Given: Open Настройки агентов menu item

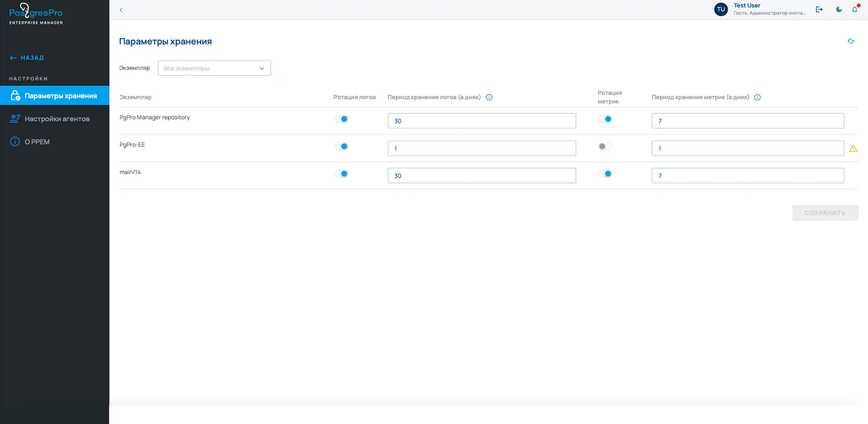Looking at the screenshot, I should pyautogui.click(x=57, y=119).
